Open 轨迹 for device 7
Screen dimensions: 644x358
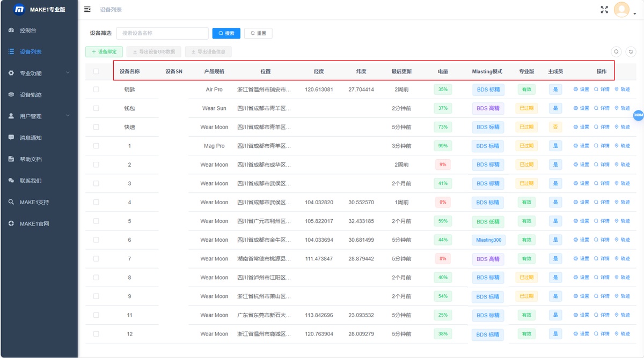coord(622,259)
